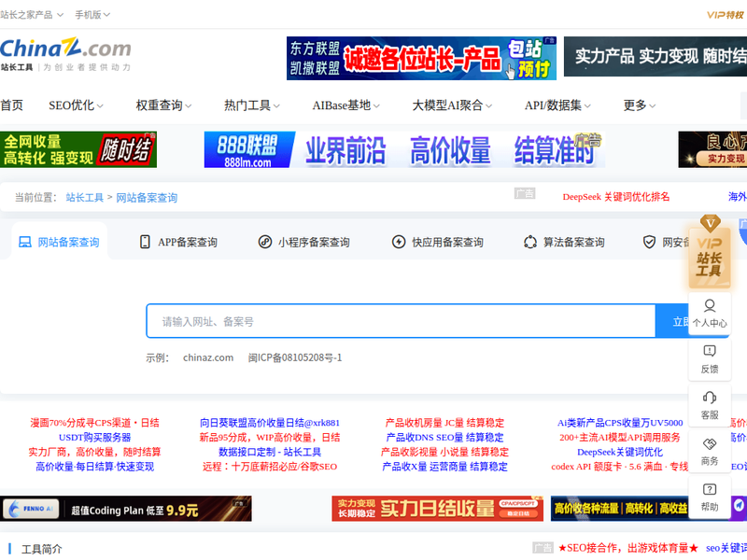
Task: Click 实力厂商，高价收量，随时结算 link
Action: click(x=95, y=452)
